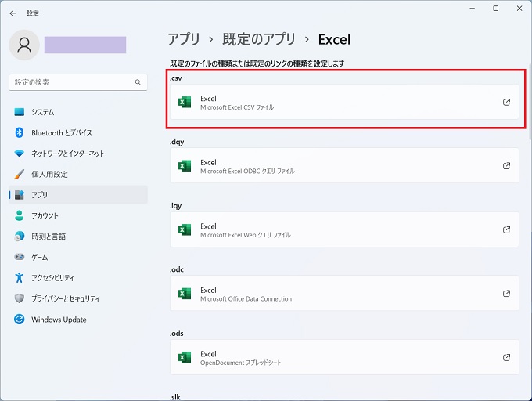Screen dimensions: 532x401
Task: Select the privacy shield icon
Action: (x=20, y=298)
